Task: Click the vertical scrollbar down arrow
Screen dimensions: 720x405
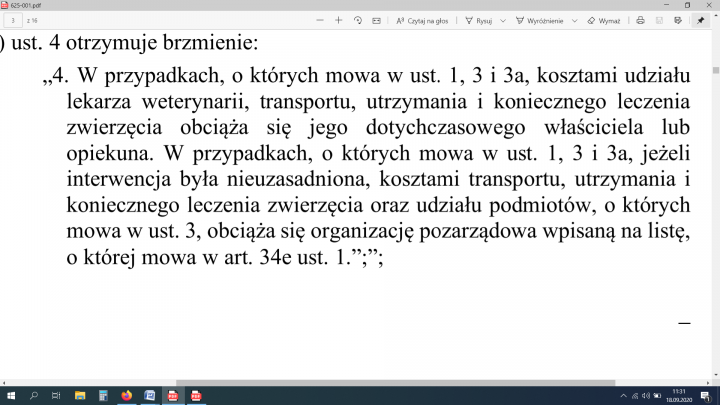Action: [716, 375]
